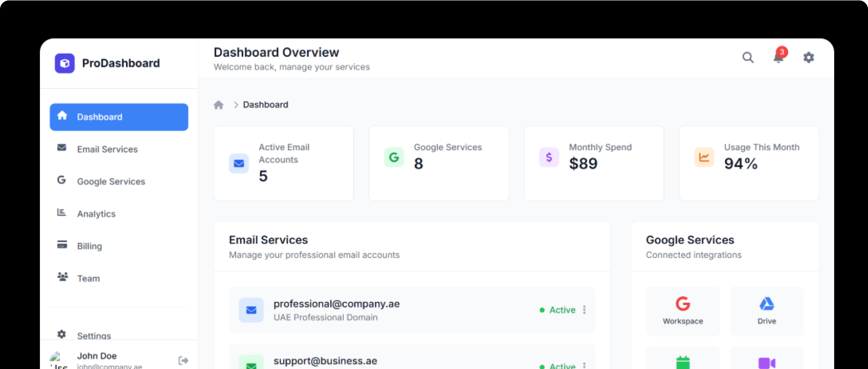Toggle the Active status on support@business.ae
The width and height of the screenshot is (868, 369).
point(558,366)
